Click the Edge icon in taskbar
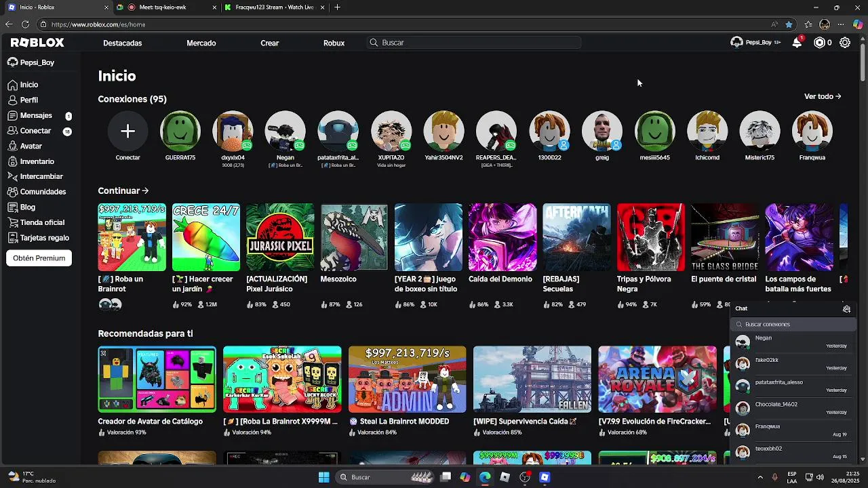868x488 pixels. [485, 477]
